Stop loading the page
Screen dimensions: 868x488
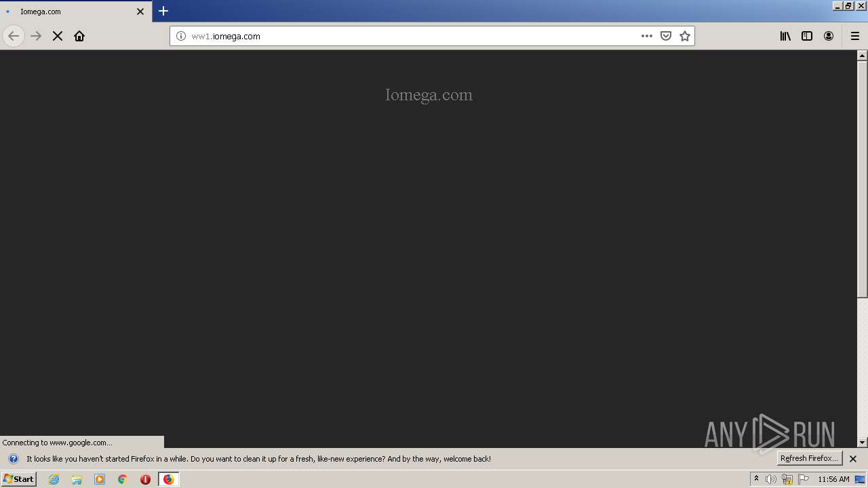(x=58, y=36)
